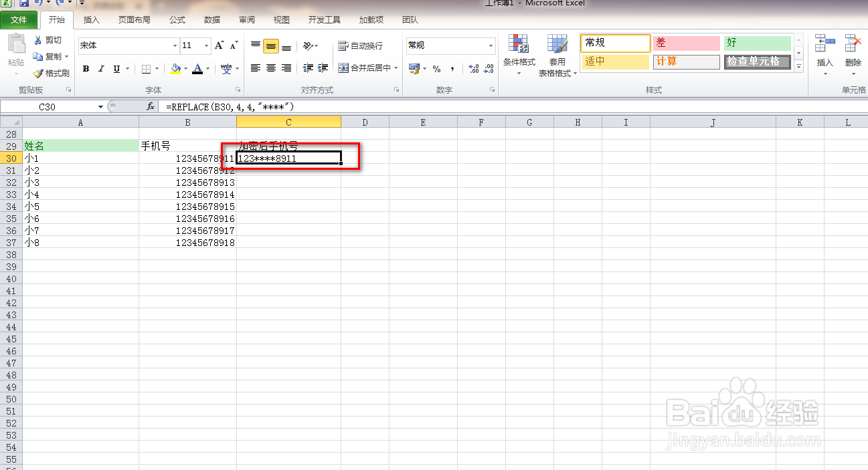Switch to the 插入 ribbon tab
Viewport: 868px width, 470px height.
point(92,20)
